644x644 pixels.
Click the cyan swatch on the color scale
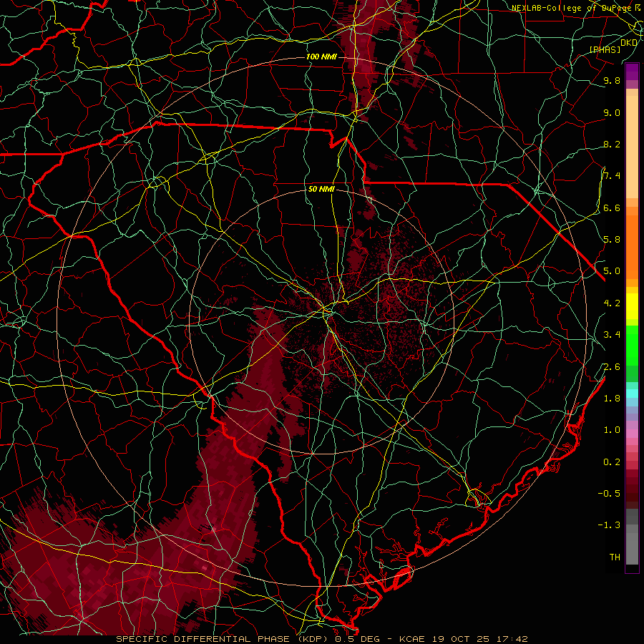click(x=632, y=394)
